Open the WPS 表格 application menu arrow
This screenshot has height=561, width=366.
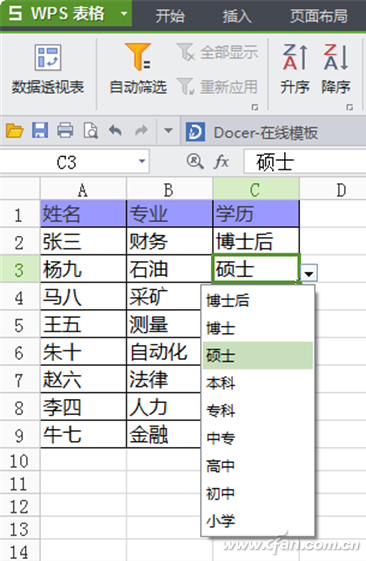pyautogui.click(x=124, y=14)
